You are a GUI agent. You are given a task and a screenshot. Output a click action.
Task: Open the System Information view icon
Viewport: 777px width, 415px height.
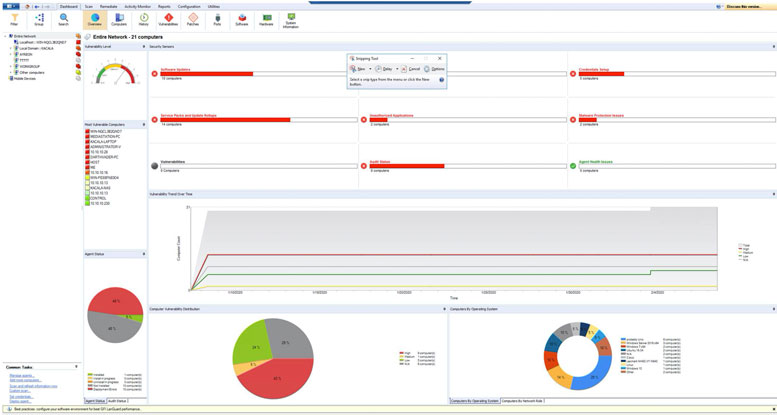click(x=291, y=19)
